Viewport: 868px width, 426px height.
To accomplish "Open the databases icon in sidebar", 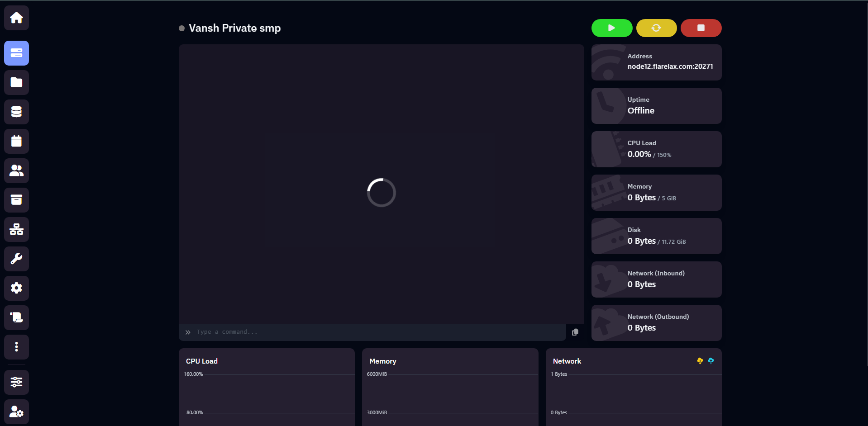I will 16,112.
